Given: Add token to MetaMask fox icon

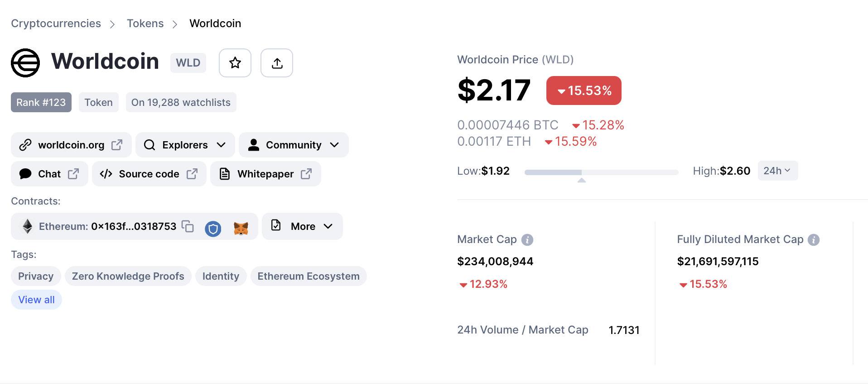Looking at the screenshot, I should click(x=241, y=229).
